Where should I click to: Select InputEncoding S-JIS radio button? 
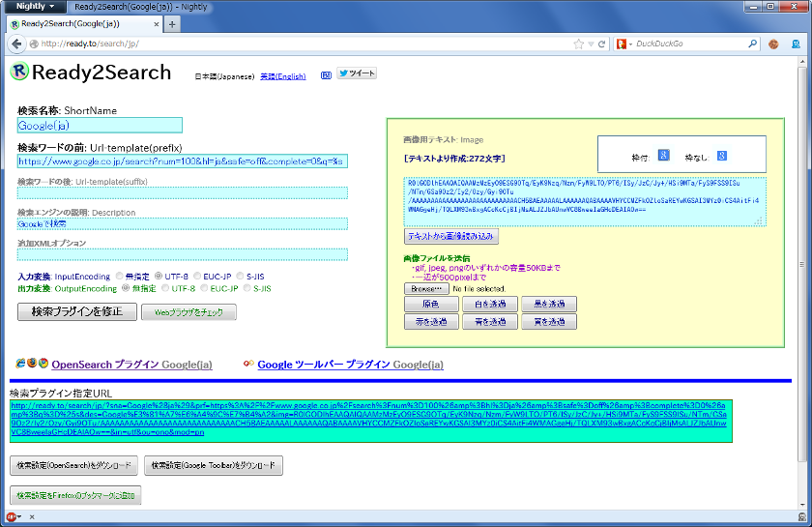[240, 277]
